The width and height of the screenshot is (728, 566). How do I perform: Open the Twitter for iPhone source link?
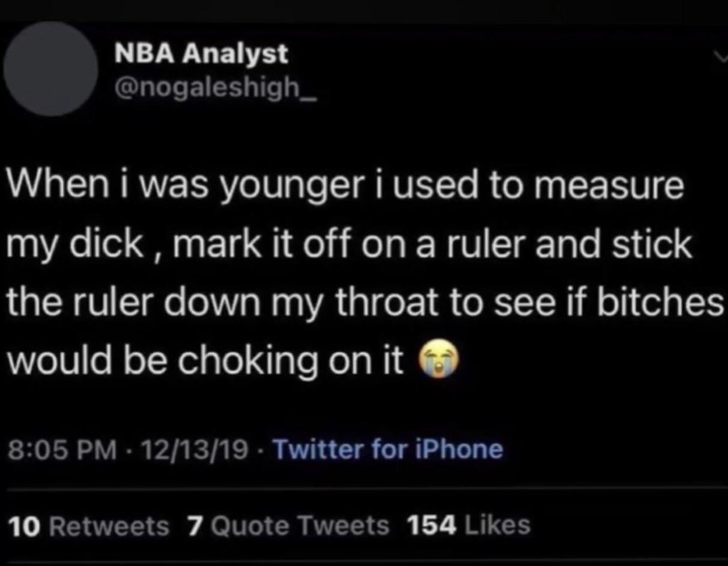[388, 449]
